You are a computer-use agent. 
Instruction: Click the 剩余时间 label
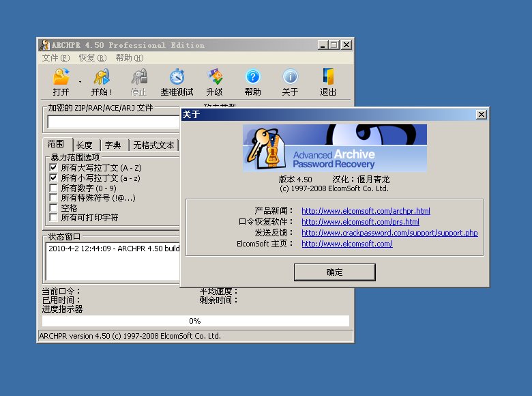pyautogui.click(x=218, y=300)
